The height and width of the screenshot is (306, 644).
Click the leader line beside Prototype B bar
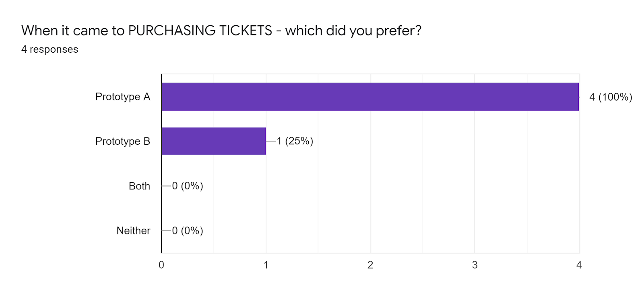271,141
